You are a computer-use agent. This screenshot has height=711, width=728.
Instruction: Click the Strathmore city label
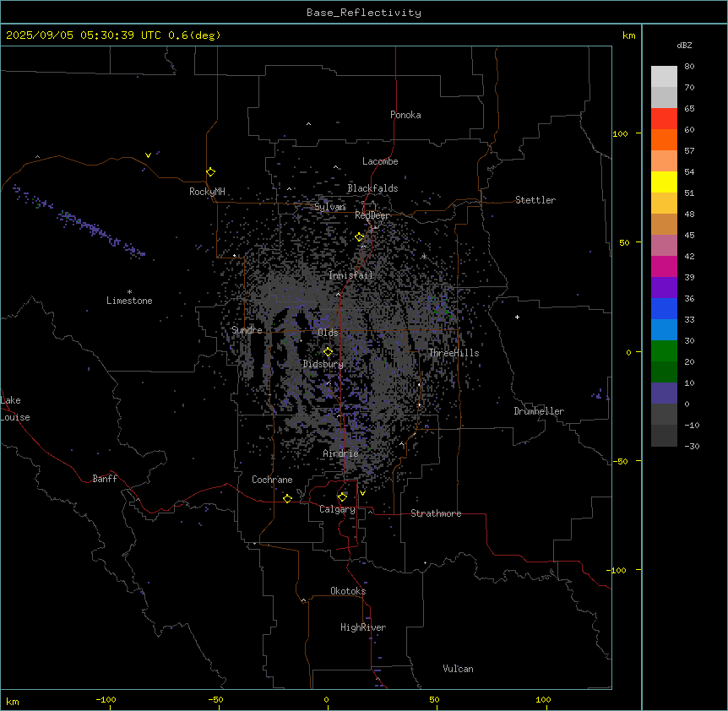436,513
